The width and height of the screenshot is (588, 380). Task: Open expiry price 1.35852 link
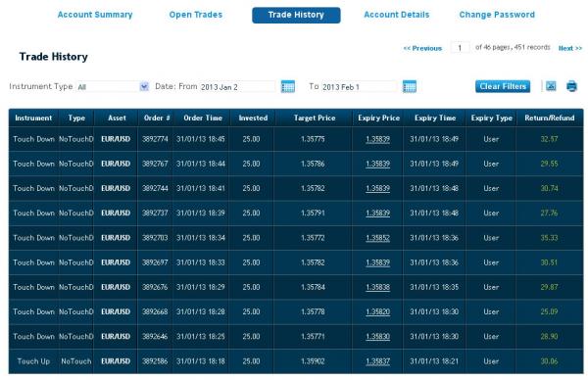(377, 238)
